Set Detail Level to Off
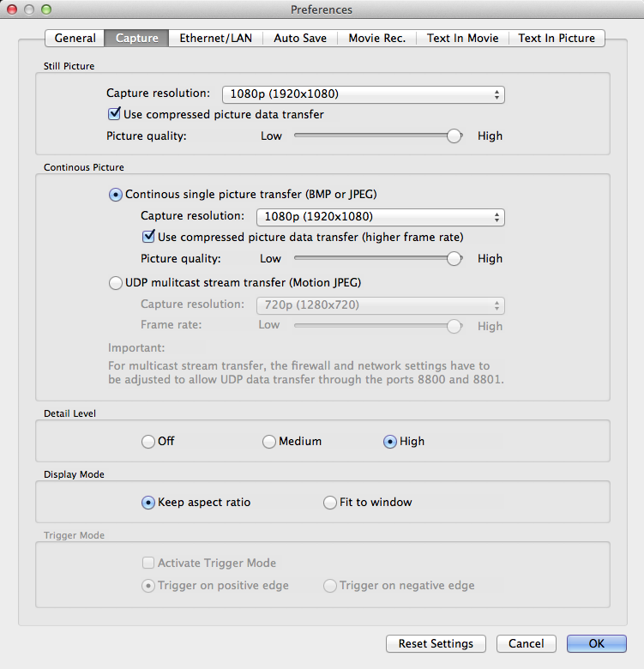The height and width of the screenshot is (669, 644). (148, 442)
